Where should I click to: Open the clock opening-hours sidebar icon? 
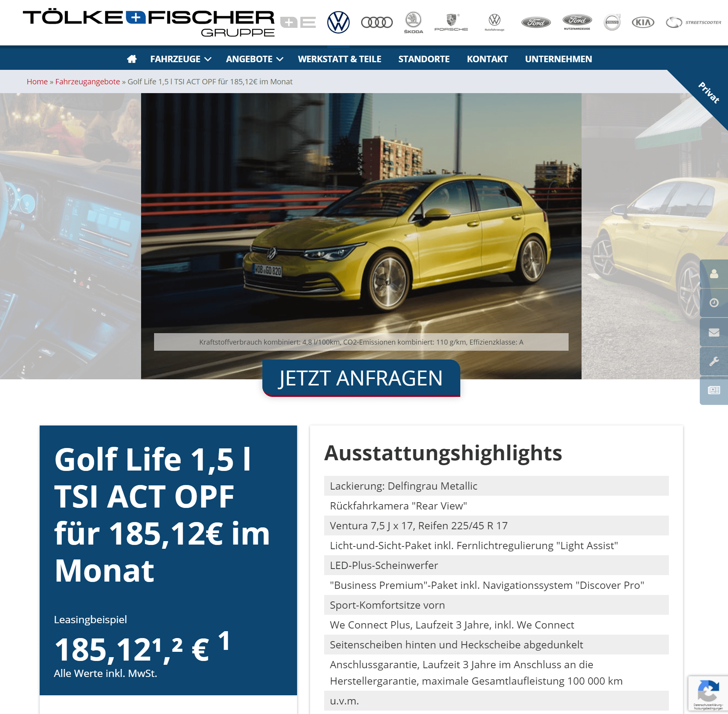pyautogui.click(x=714, y=303)
